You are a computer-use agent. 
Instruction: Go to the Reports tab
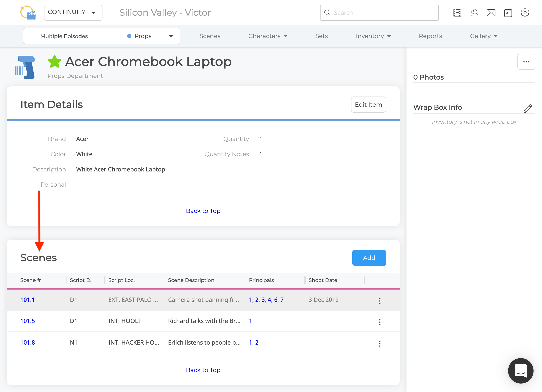point(430,36)
